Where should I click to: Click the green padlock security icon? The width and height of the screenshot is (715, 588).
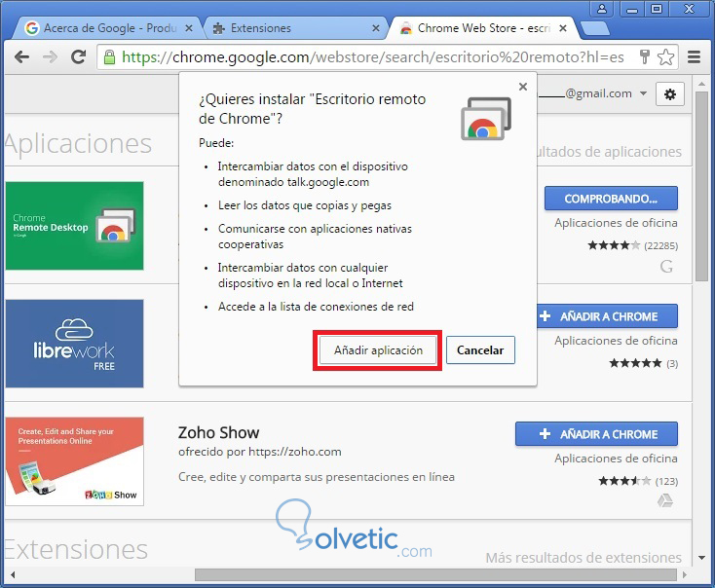pos(109,57)
